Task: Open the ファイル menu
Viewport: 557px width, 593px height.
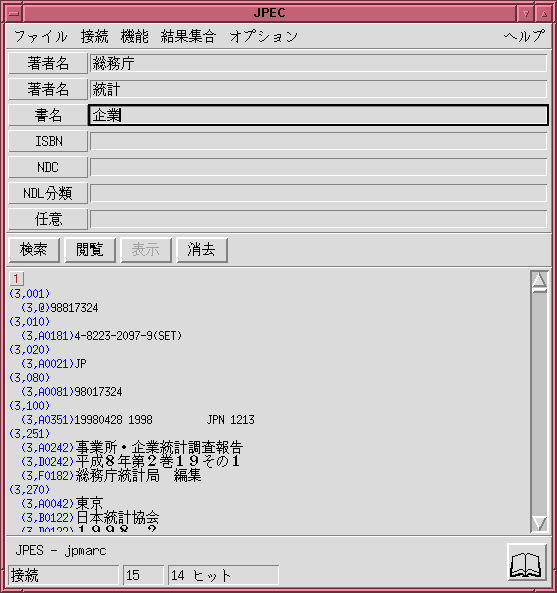Action: pos(41,37)
